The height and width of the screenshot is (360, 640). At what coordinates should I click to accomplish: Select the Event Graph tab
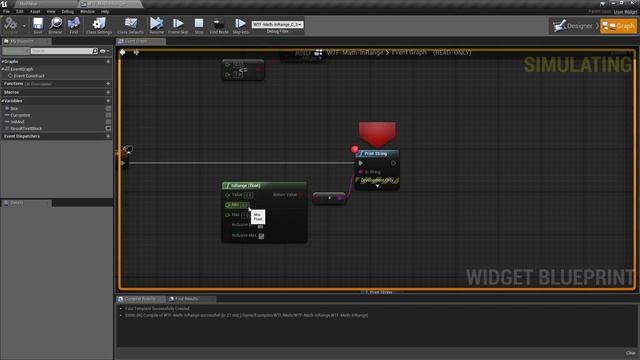(x=140, y=41)
